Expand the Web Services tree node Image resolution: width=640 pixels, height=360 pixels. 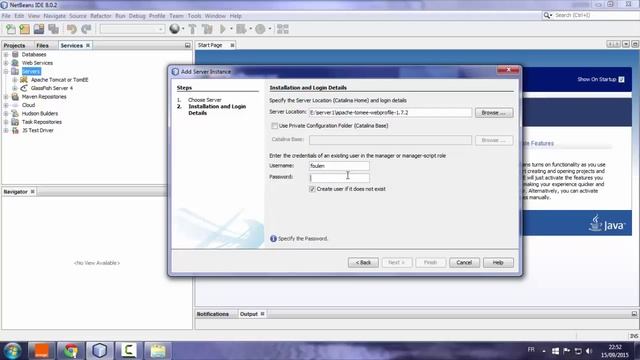click(6, 63)
